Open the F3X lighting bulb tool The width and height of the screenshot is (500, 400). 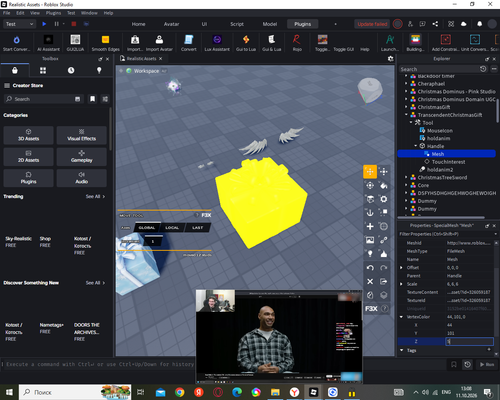point(370,254)
